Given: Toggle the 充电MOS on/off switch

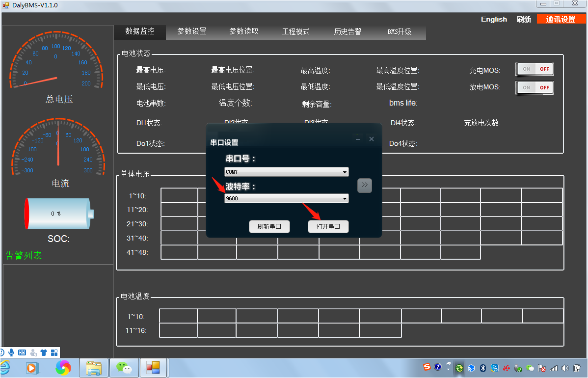Looking at the screenshot, I should click(x=535, y=69).
